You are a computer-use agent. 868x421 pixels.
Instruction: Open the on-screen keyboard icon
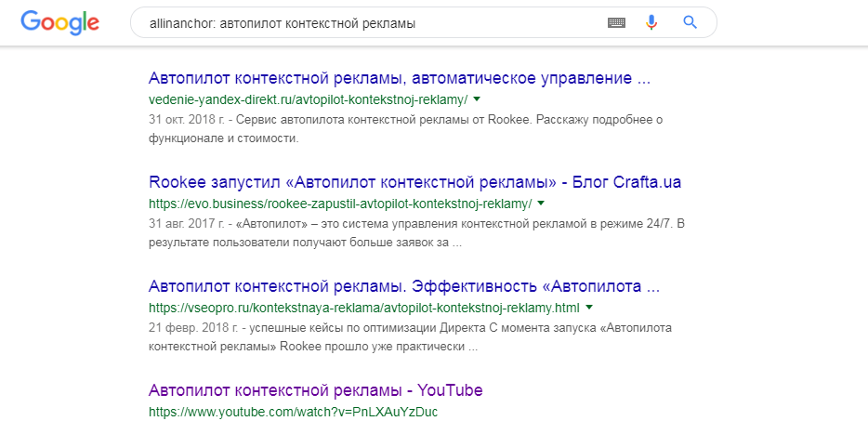(x=616, y=22)
